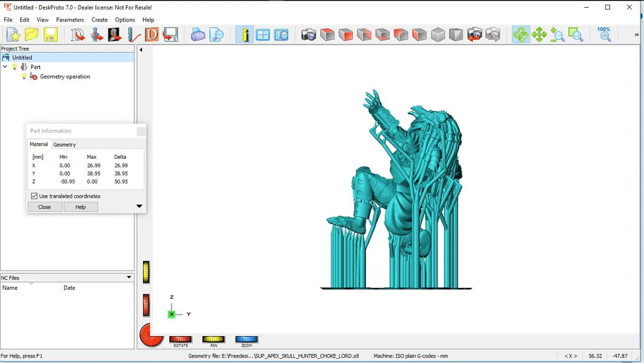Expand the Part Information panel's black arrow
The width and height of the screenshot is (644, 363).
coord(139,207)
